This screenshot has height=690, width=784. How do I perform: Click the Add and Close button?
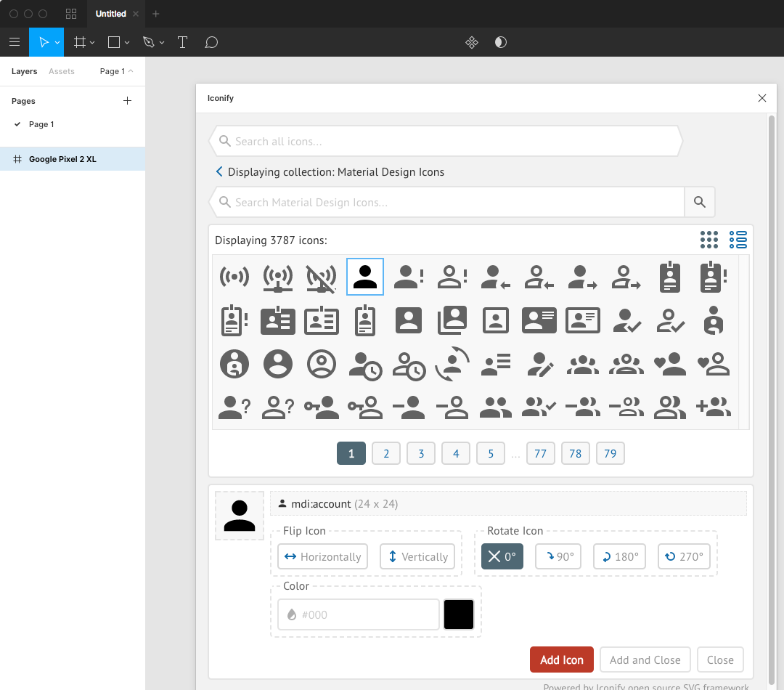click(645, 659)
